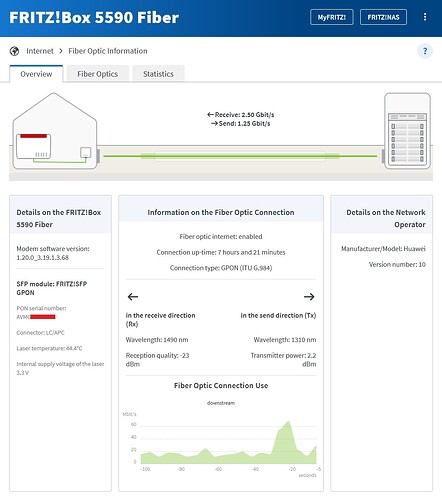Click the globe Internet icon

pos(14,51)
